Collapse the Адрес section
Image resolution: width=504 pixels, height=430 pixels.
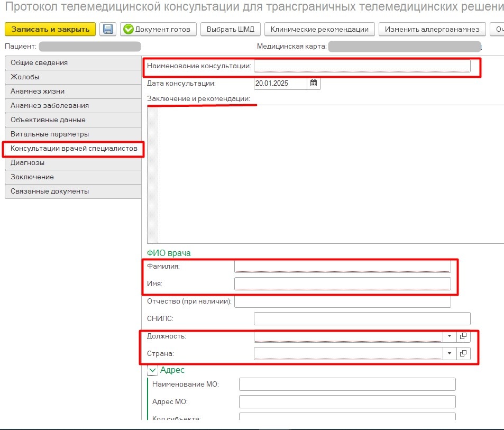click(x=153, y=371)
